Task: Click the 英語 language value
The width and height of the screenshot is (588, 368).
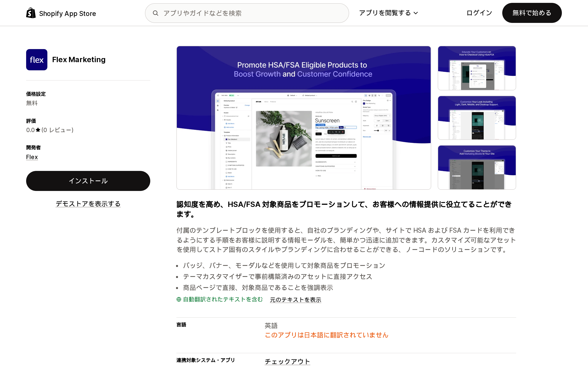Action: pyautogui.click(x=271, y=325)
